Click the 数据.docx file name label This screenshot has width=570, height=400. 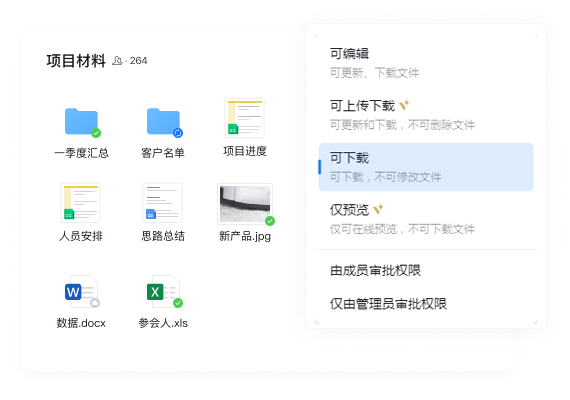(81, 323)
